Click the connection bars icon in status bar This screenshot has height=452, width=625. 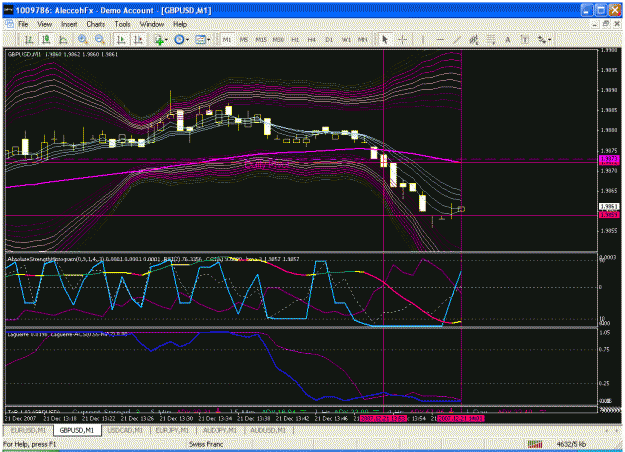coord(535,444)
